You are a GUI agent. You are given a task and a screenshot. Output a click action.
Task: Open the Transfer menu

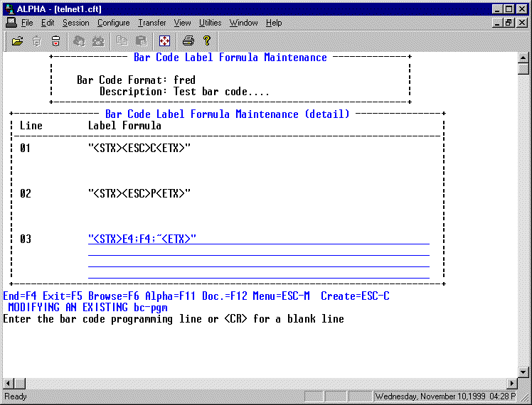click(151, 23)
